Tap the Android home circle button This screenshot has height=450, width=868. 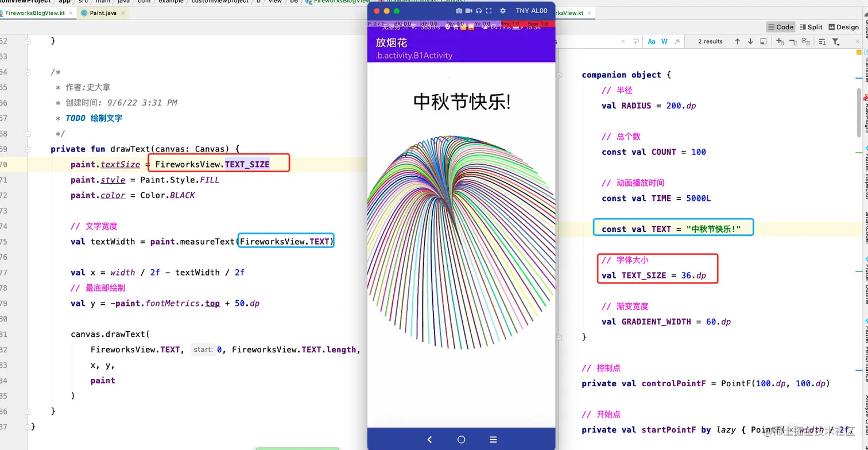[x=461, y=440]
